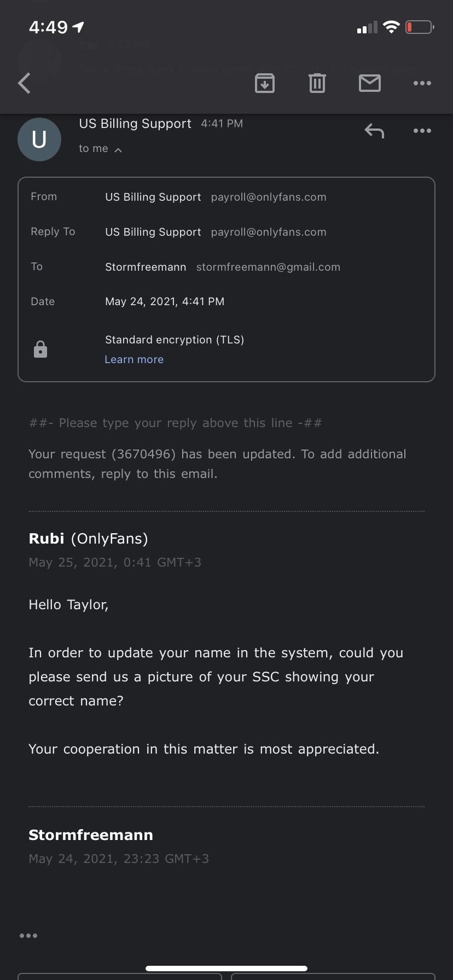Image resolution: width=453 pixels, height=980 pixels.
Task: Tap the Rubi (OnlyFans) comment header
Action: [x=88, y=539]
